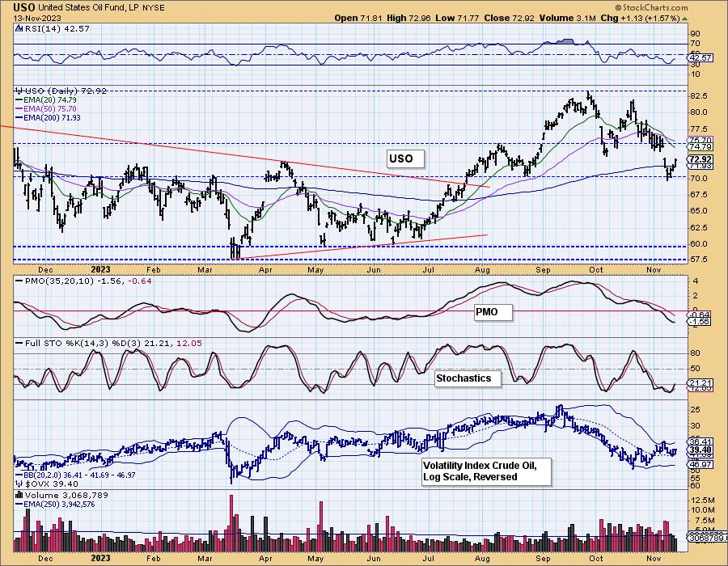Click the 42.57 RSI tag on right axis
The image size is (728, 566).
click(700, 58)
